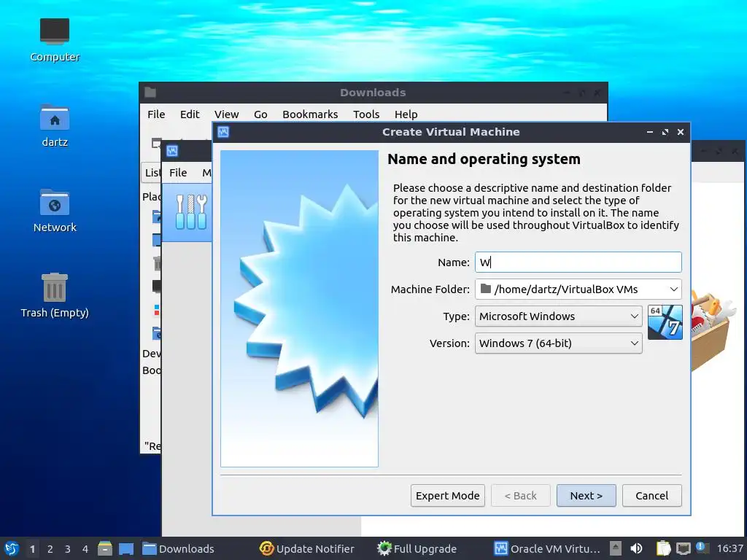This screenshot has width=747, height=560.
Task: Click the show desktop icon in taskbar
Action: tap(126, 548)
